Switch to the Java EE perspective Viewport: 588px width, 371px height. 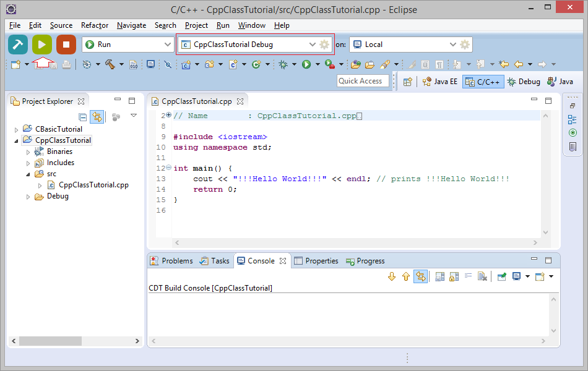tap(440, 82)
